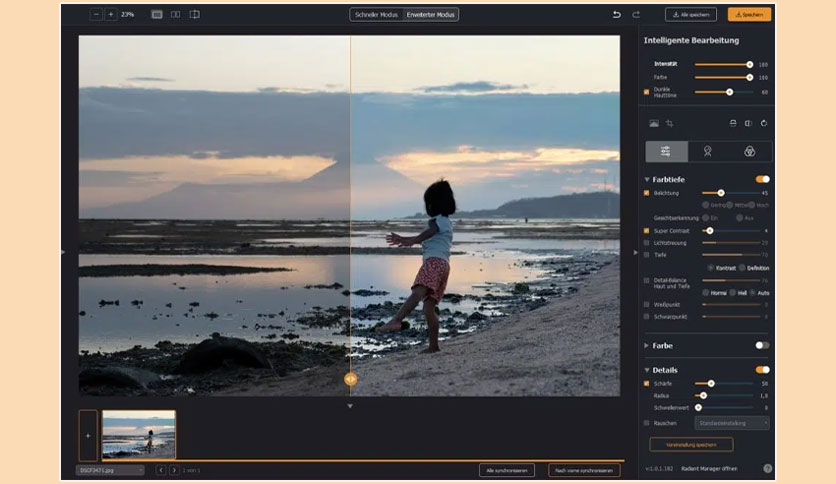The height and width of the screenshot is (484, 836).
Task: Open the file name dropdown
Action: pyautogui.click(x=110, y=470)
